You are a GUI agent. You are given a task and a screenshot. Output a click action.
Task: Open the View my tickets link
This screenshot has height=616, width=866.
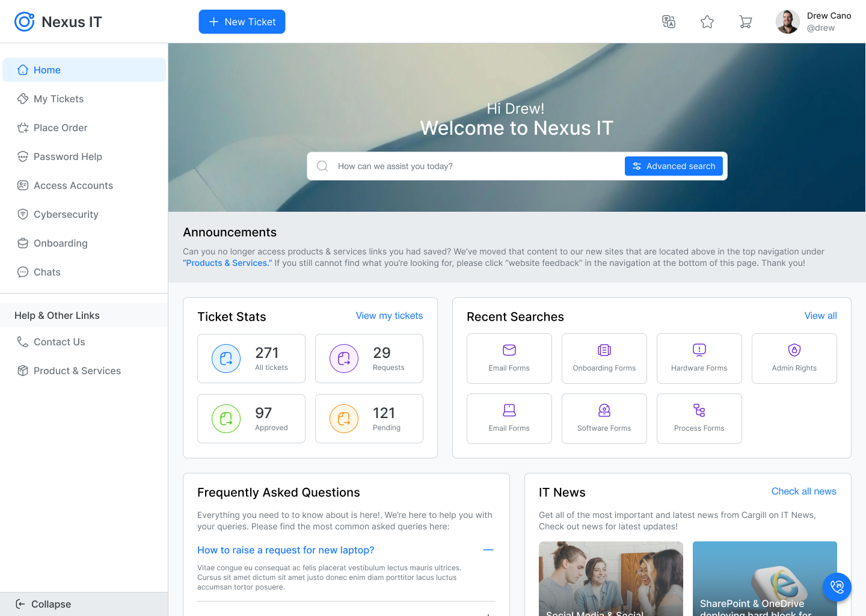point(389,315)
